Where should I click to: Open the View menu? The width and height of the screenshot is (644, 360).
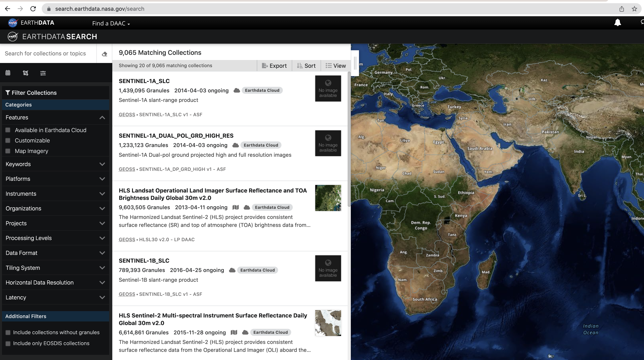[336, 66]
